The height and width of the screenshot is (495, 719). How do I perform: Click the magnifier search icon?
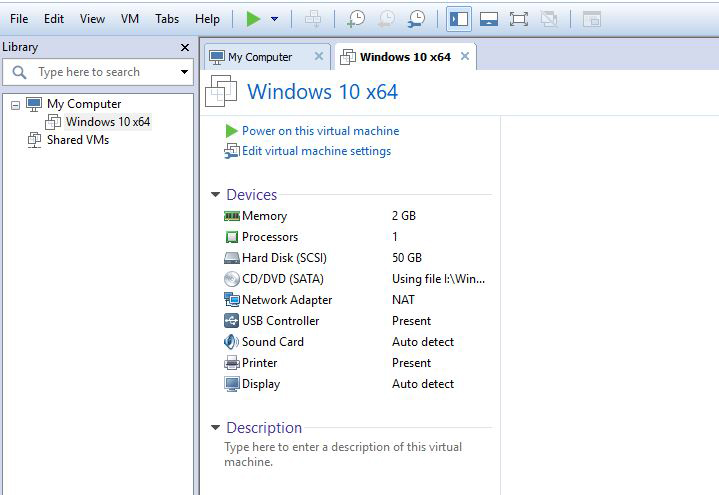pos(19,72)
